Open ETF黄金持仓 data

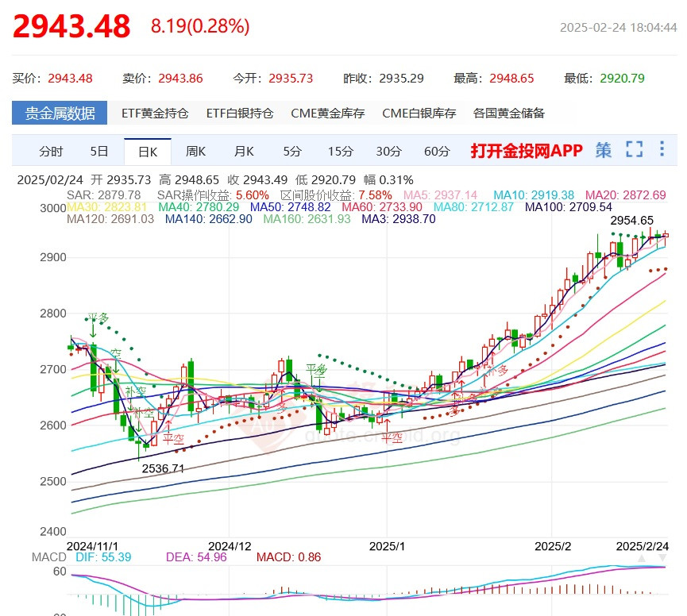tap(155, 113)
